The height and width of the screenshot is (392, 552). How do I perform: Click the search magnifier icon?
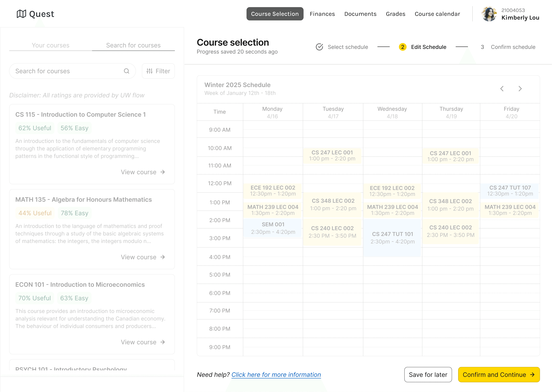tap(126, 71)
